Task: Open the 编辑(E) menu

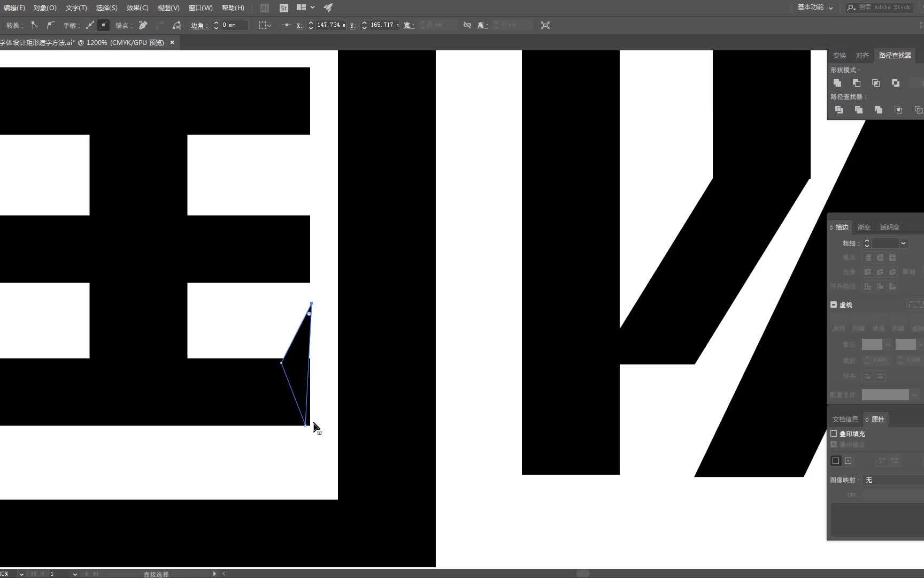Action: coord(14,7)
